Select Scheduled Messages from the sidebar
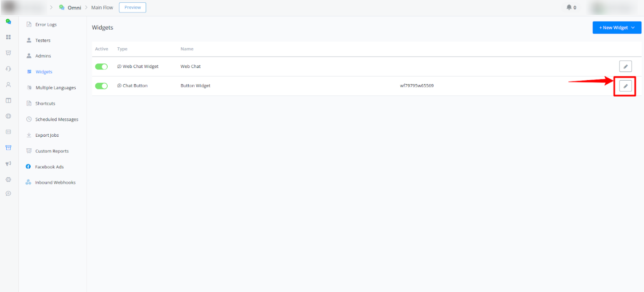This screenshot has height=292, width=644. click(57, 120)
